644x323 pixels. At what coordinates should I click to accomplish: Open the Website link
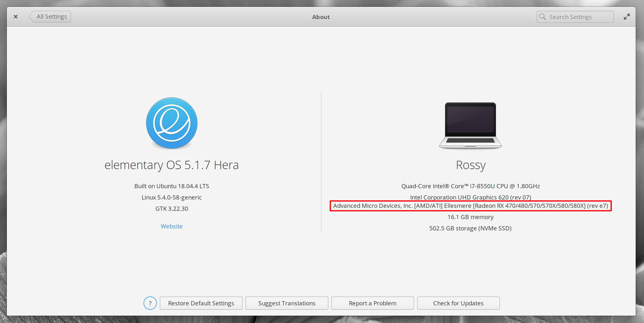(172, 226)
